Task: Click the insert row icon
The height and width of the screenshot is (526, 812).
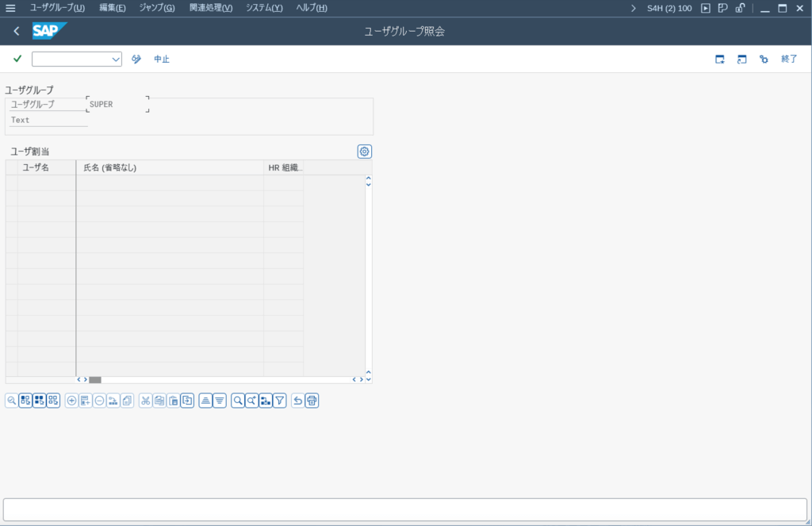Action: pos(86,401)
